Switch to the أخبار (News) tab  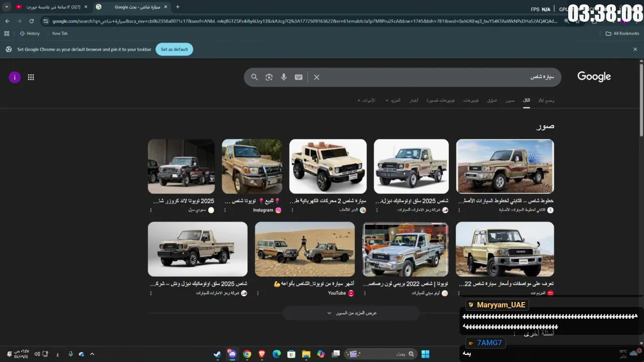[414, 101]
